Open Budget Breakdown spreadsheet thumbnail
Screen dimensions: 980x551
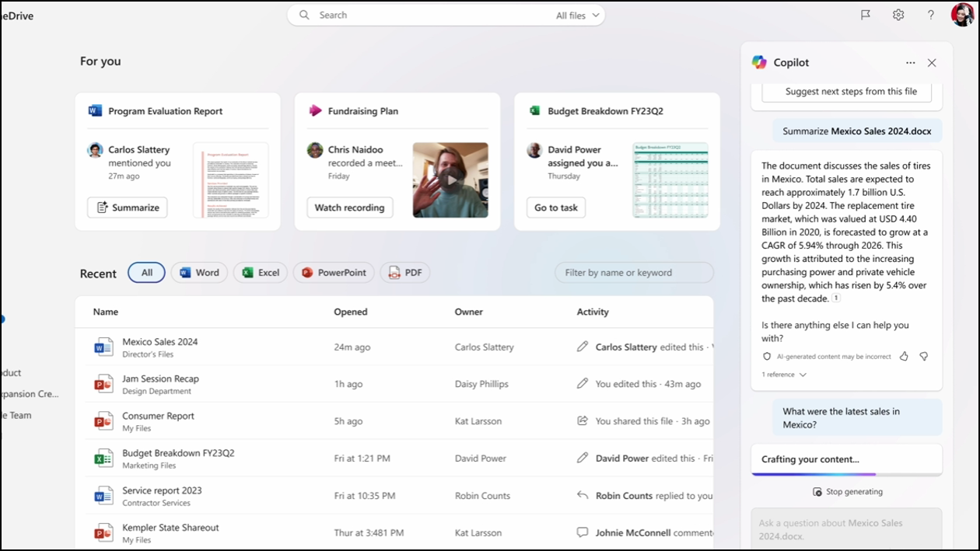click(670, 180)
